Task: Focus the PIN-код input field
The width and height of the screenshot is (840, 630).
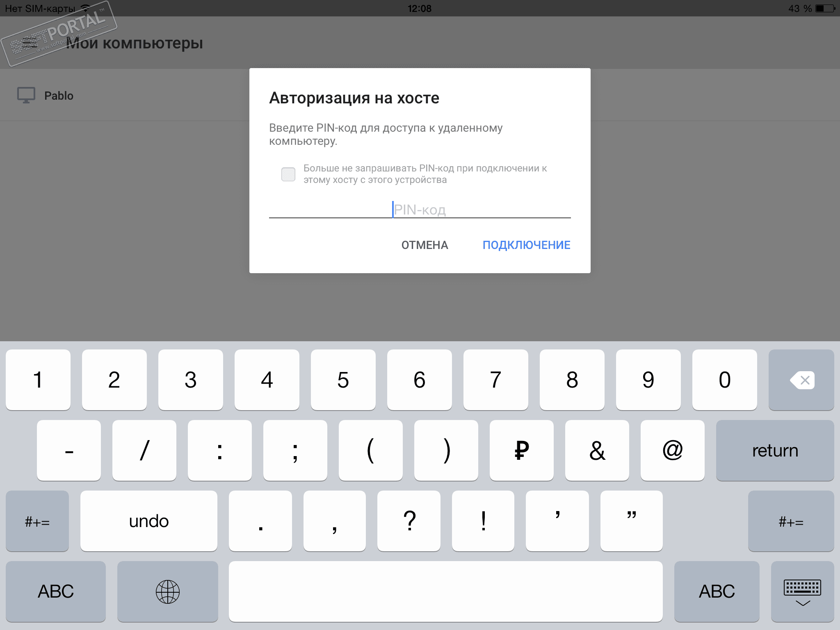Action: point(420,210)
